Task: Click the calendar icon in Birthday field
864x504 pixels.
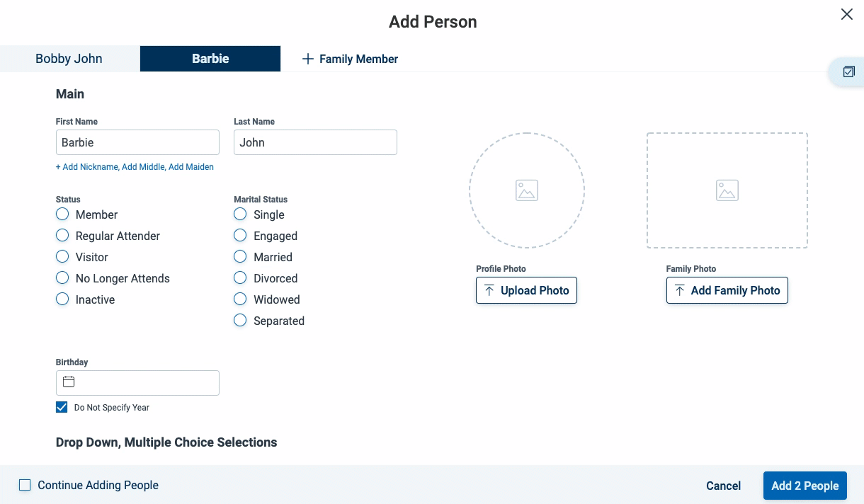Action: 69,382
